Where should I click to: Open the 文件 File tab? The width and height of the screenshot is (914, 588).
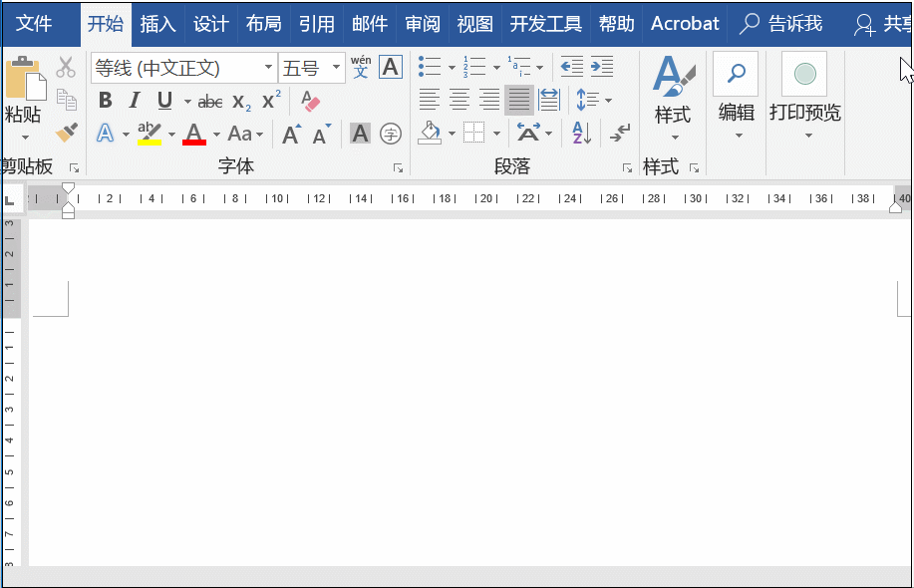coord(34,24)
